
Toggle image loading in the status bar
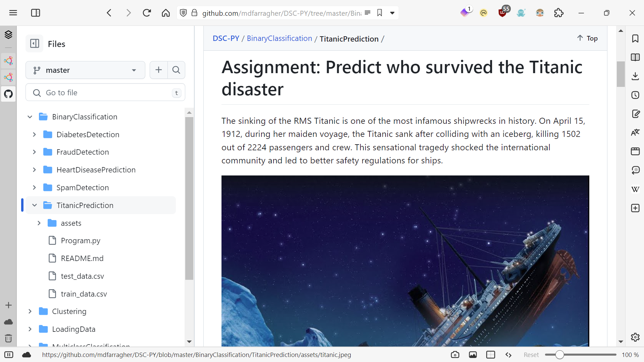coord(473,355)
